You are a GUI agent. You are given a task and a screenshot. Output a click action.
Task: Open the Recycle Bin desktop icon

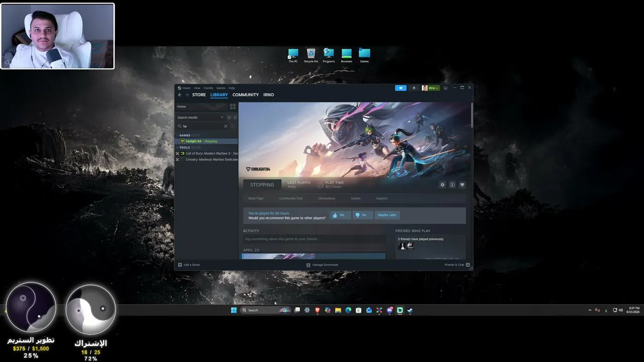pyautogui.click(x=311, y=55)
